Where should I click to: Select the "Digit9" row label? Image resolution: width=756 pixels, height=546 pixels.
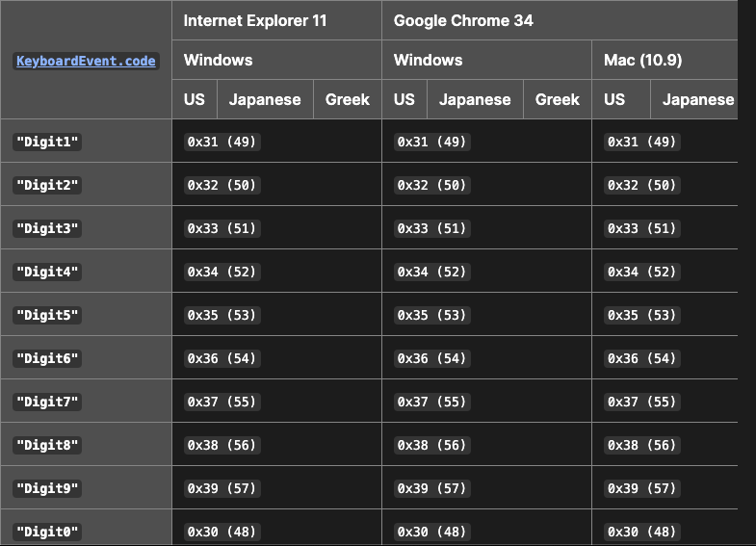point(47,489)
